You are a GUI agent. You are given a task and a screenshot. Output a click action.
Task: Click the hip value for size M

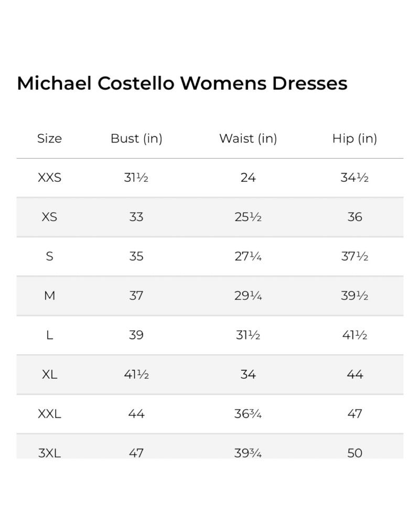354,296
